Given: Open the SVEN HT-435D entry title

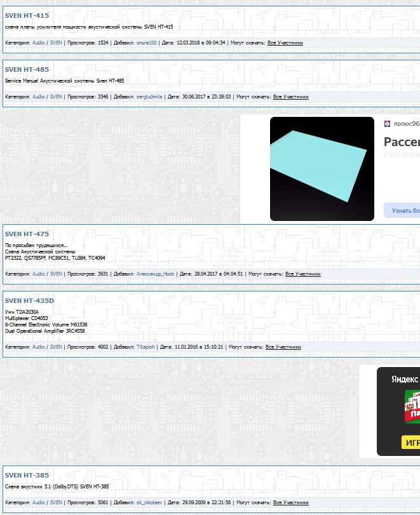Looking at the screenshot, I should pos(29,300).
